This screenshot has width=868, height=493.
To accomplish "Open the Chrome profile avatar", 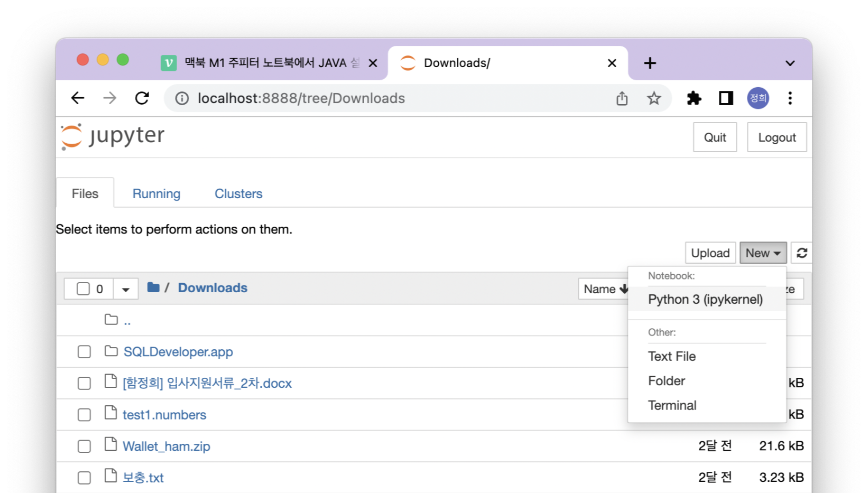I will click(x=758, y=98).
